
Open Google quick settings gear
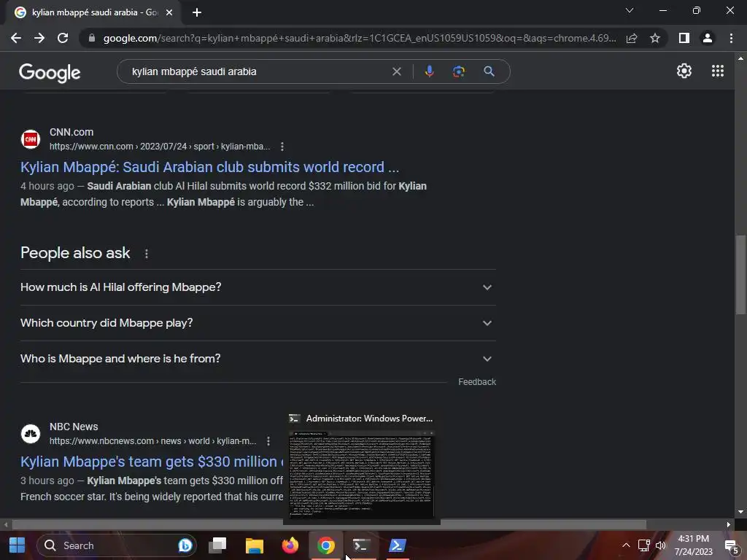point(684,71)
